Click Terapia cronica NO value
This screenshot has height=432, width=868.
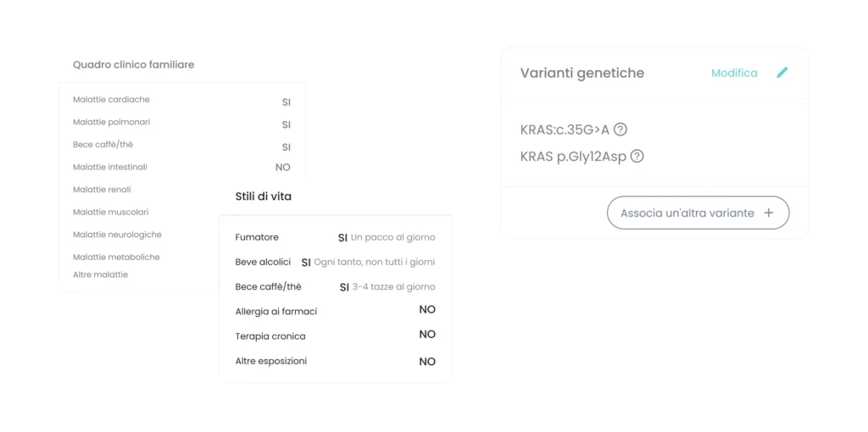(x=427, y=335)
